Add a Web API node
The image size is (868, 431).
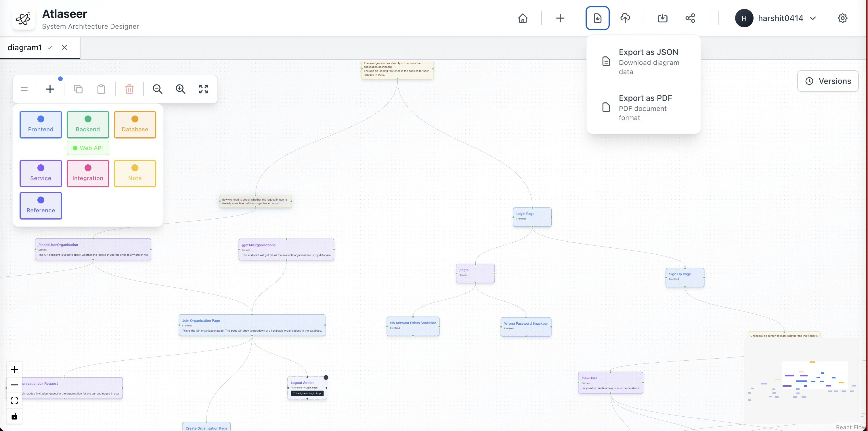pos(88,148)
